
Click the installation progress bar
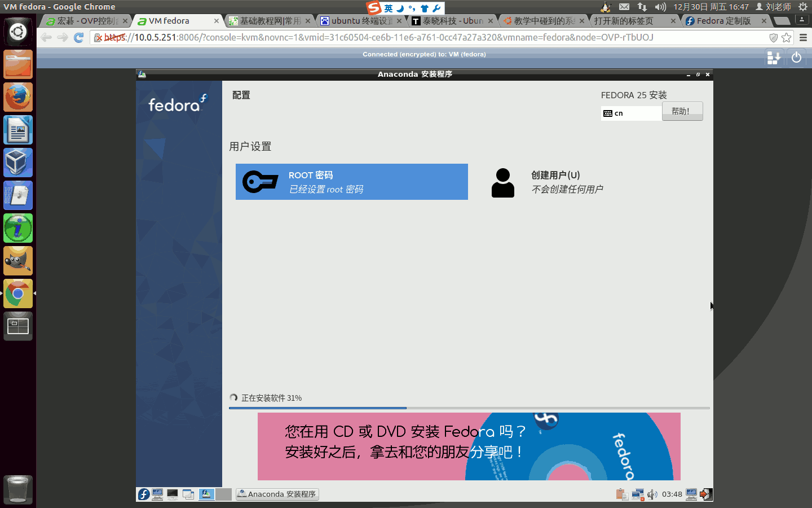469,408
